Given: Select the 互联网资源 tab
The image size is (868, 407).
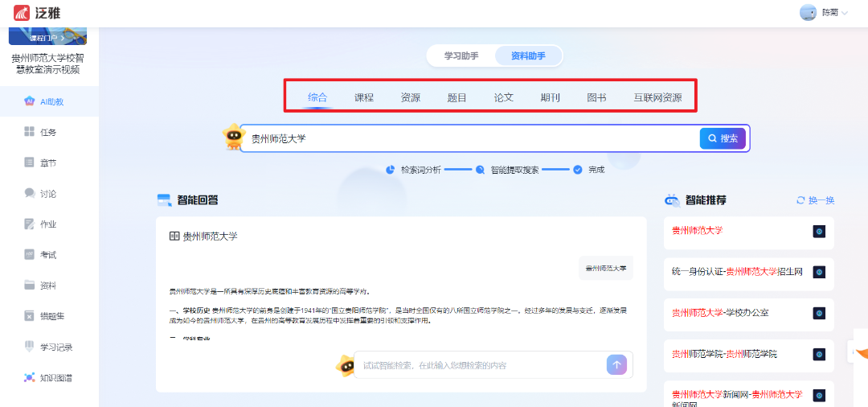Looking at the screenshot, I should coord(657,98).
